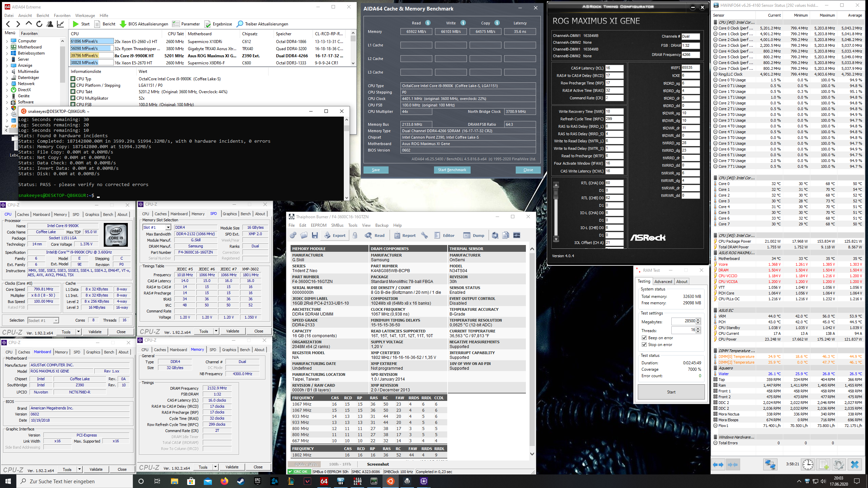Open HWiNFO sensor settings gear
Screen dimensions: 868x488
coord(839,464)
